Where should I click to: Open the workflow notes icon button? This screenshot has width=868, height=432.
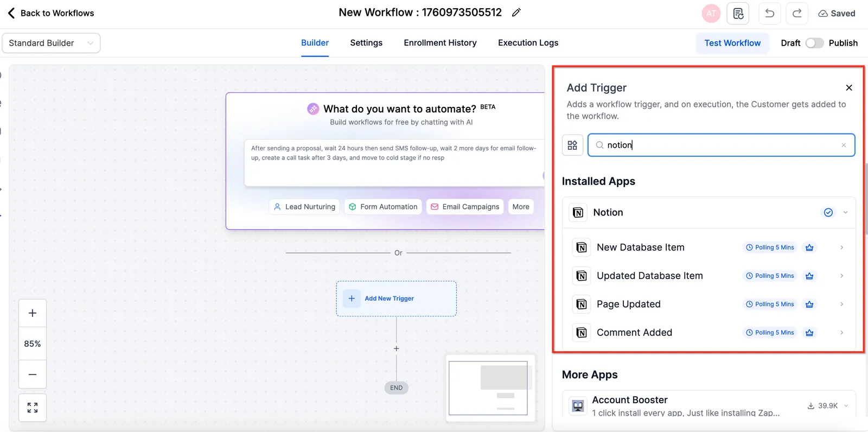tap(738, 14)
